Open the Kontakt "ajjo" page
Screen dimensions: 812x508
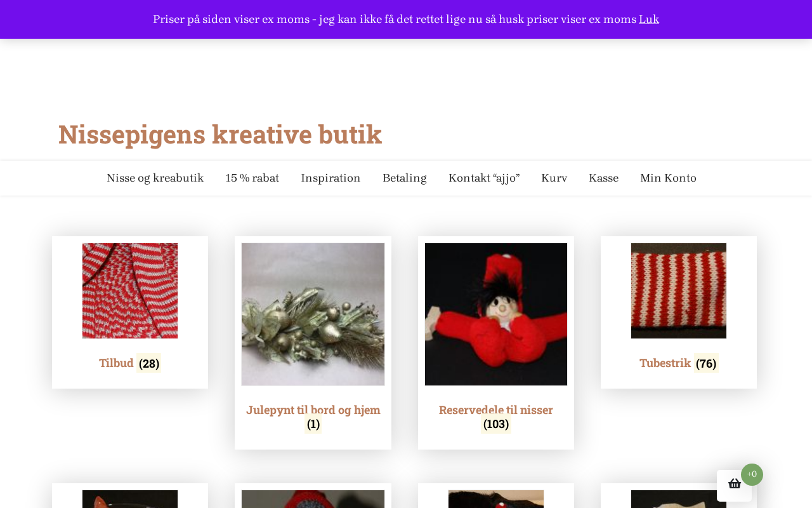(x=484, y=178)
